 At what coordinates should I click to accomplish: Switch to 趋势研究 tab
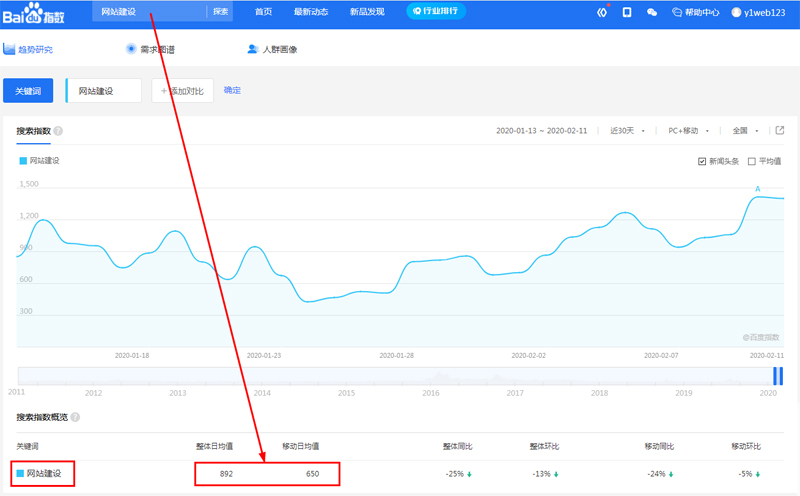[28, 49]
